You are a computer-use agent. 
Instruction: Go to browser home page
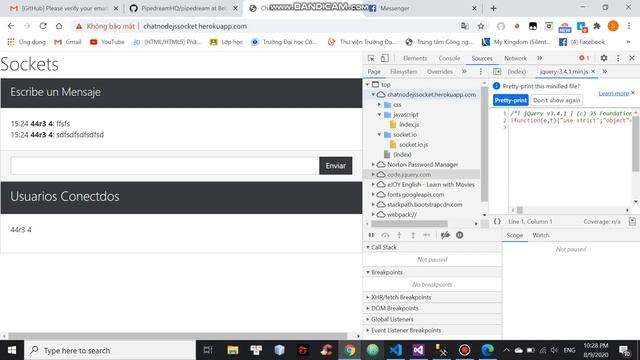(59, 26)
